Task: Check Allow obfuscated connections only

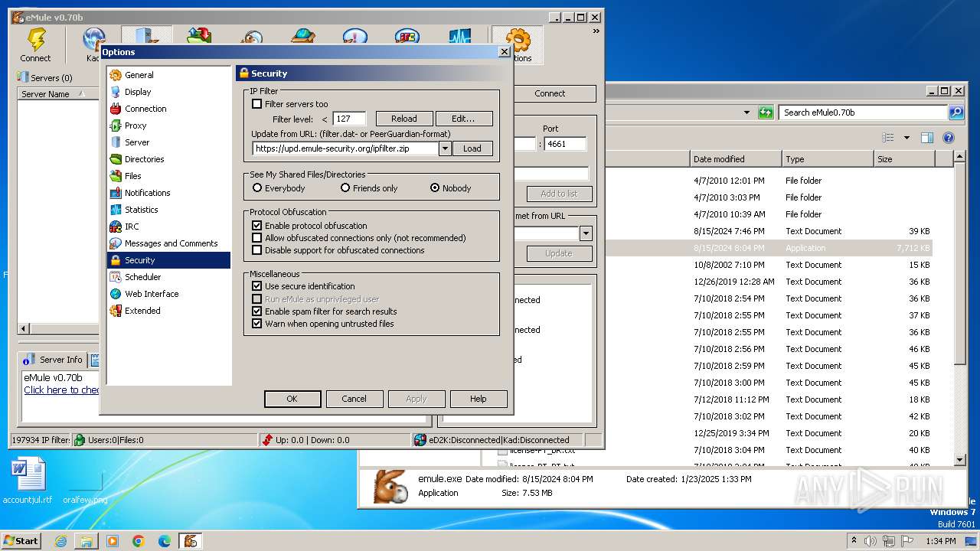Action: [257, 238]
